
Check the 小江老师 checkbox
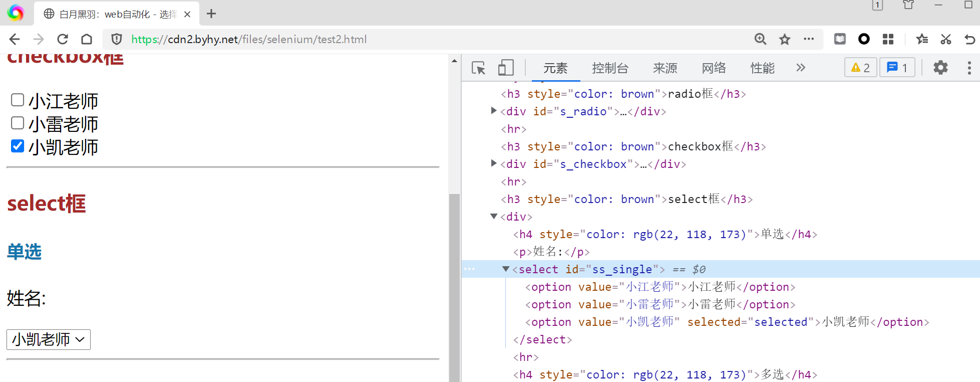18,100
